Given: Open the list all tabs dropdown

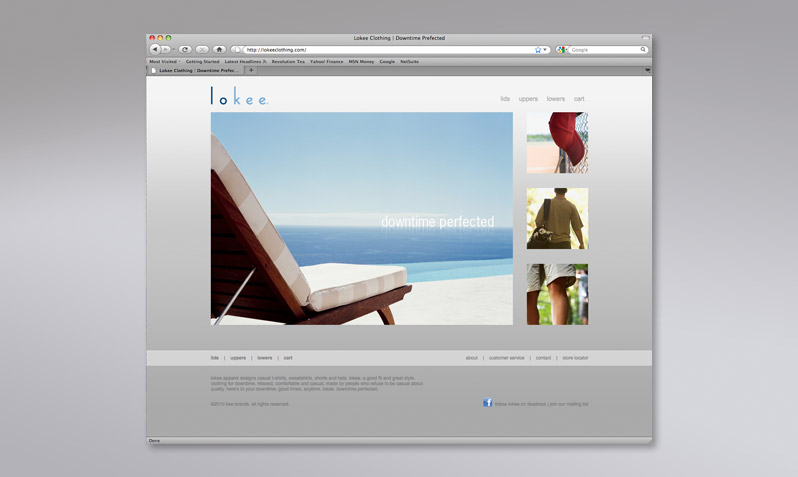Looking at the screenshot, I should 647,70.
